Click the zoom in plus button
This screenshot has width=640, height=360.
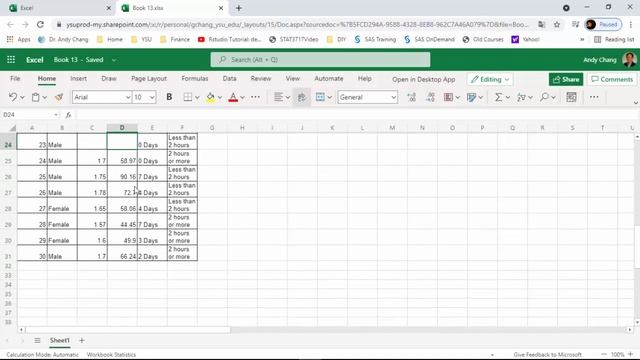pos(631,355)
